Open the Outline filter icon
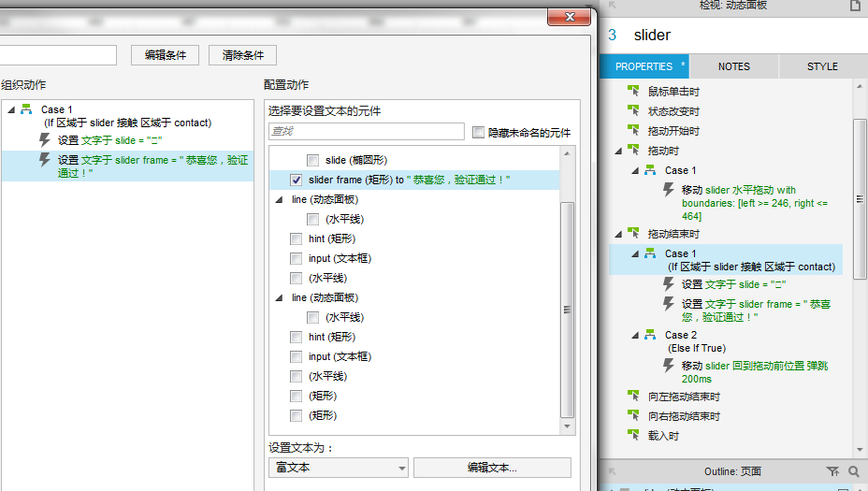This screenshot has height=491, width=868. (832, 471)
